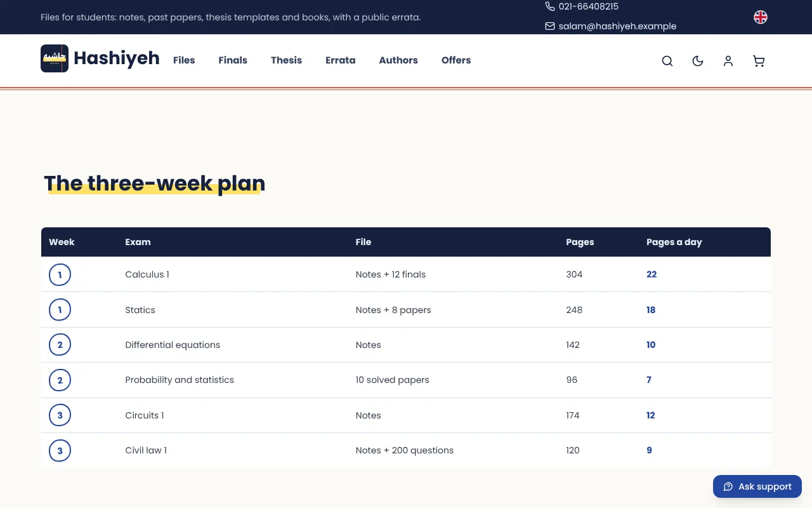Select the Civil law 1 table row
The width and height of the screenshot is (812, 508).
pos(406,450)
